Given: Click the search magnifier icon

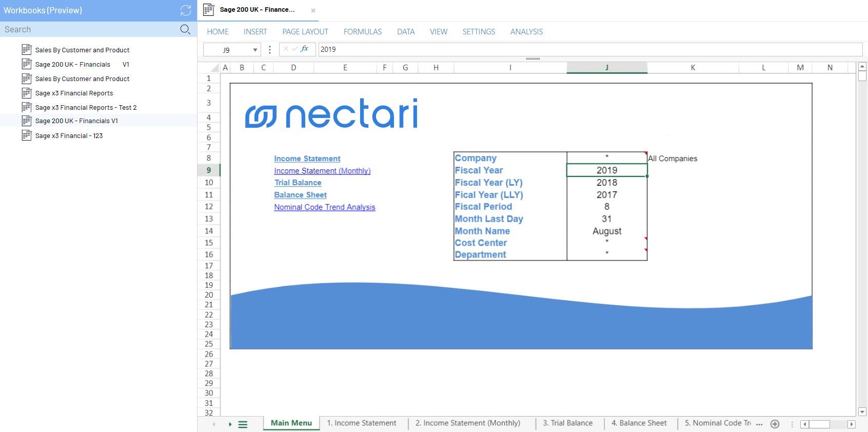Looking at the screenshot, I should pos(185,29).
